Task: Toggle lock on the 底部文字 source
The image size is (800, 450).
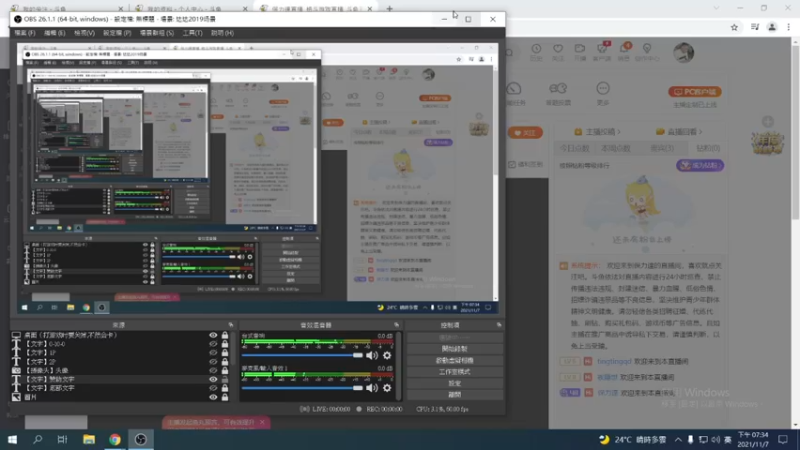Action: [x=224, y=388]
